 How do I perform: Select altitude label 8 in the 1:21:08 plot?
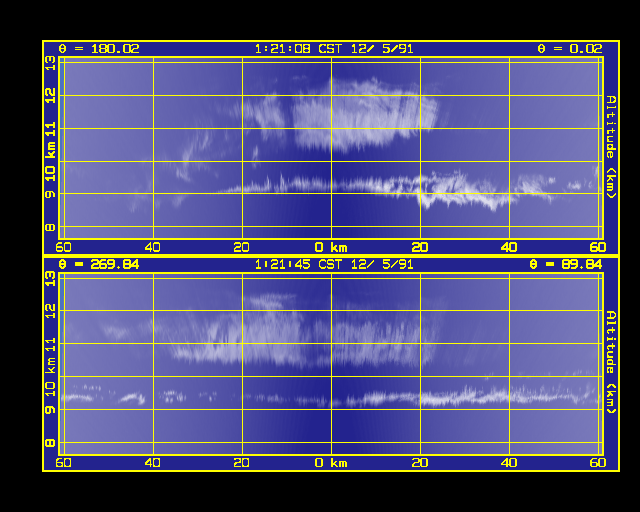50,227
